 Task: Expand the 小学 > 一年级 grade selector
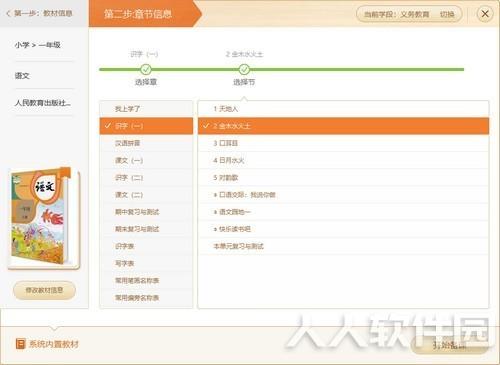43,45
